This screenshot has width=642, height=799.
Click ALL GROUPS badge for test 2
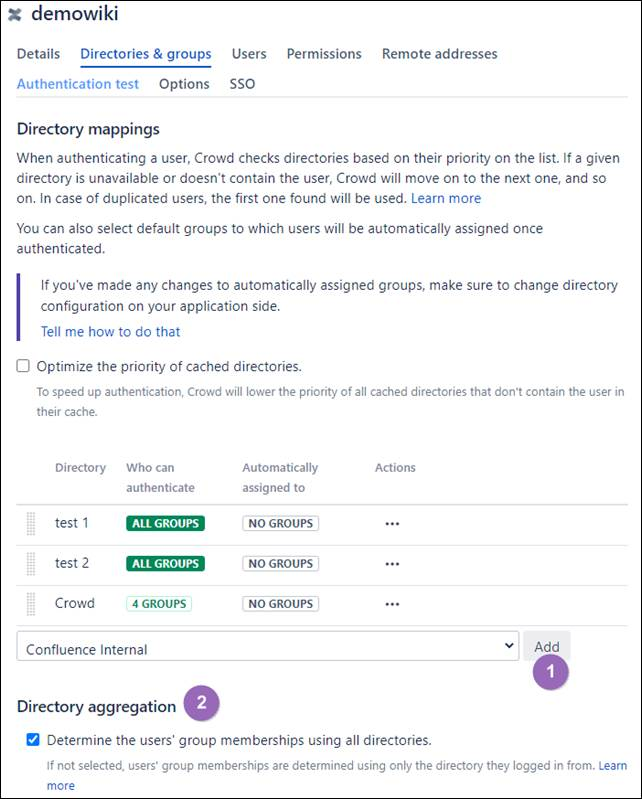[x=166, y=564]
